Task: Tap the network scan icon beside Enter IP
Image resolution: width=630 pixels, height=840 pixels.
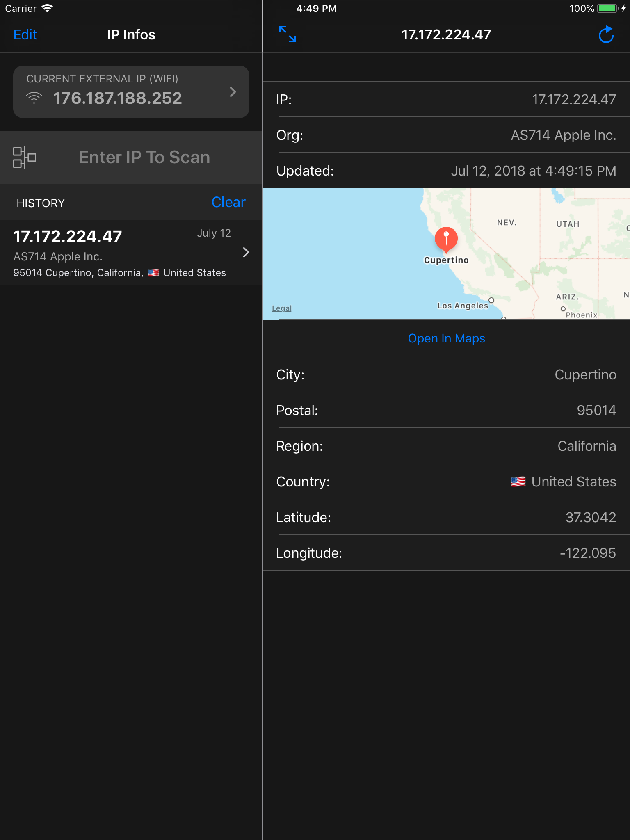Action: pos(25,157)
